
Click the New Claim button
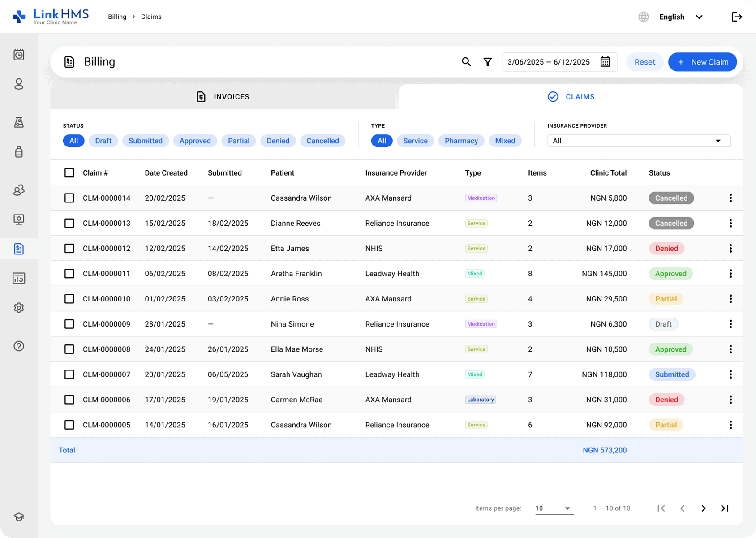coord(703,62)
